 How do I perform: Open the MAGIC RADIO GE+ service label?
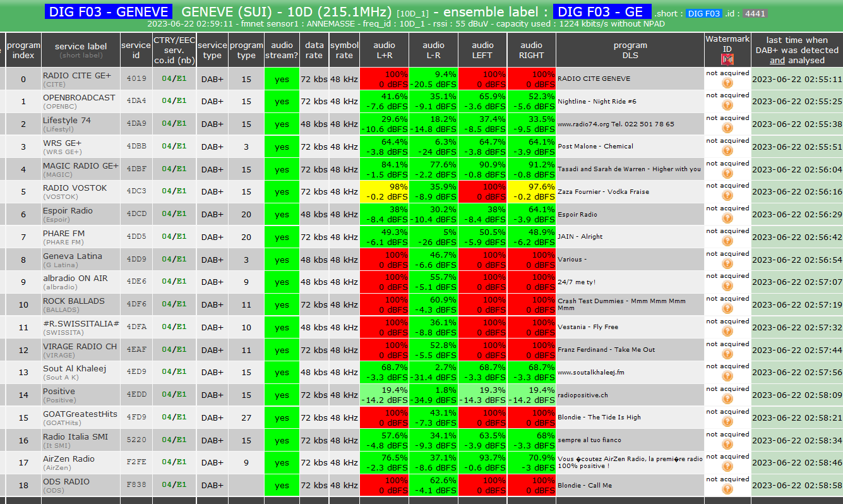[x=80, y=165]
